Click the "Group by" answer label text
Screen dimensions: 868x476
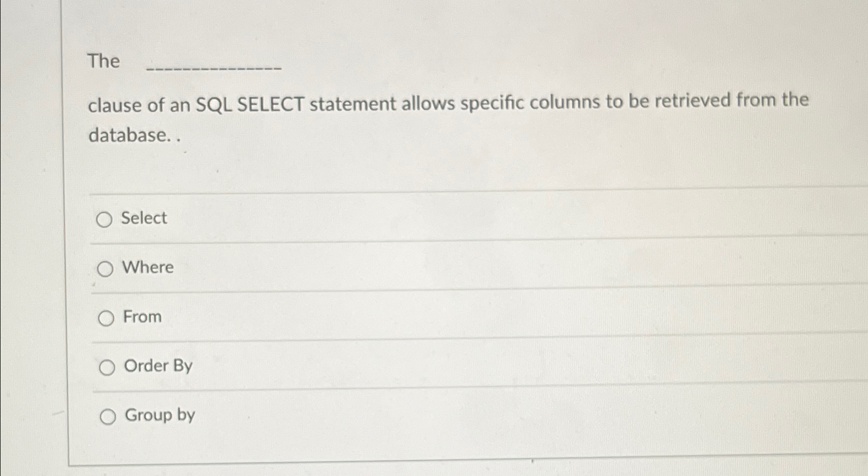click(160, 416)
